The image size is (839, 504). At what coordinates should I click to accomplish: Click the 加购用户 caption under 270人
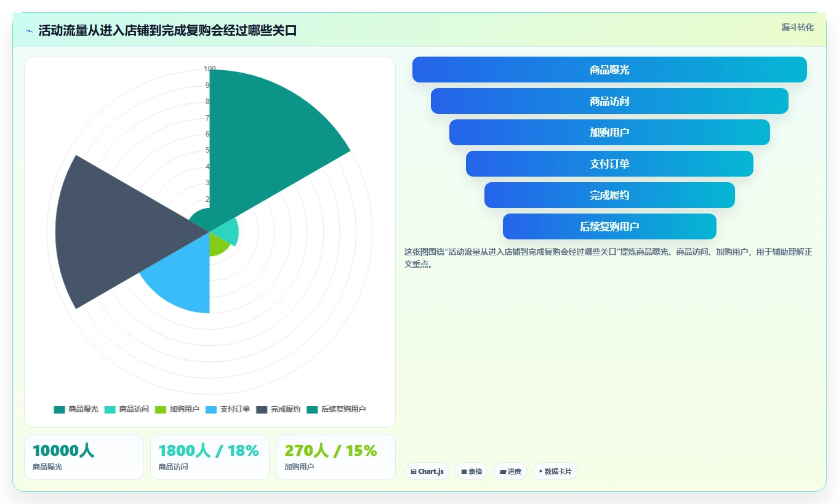[x=299, y=467]
